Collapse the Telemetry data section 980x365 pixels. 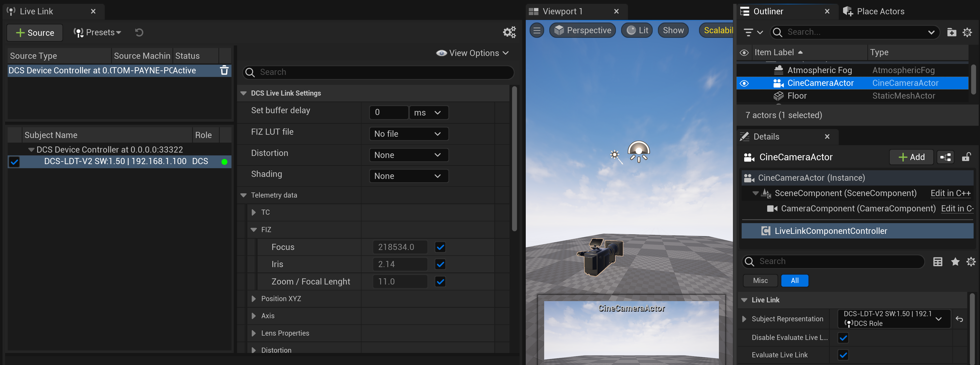pyautogui.click(x=243, y=195)
